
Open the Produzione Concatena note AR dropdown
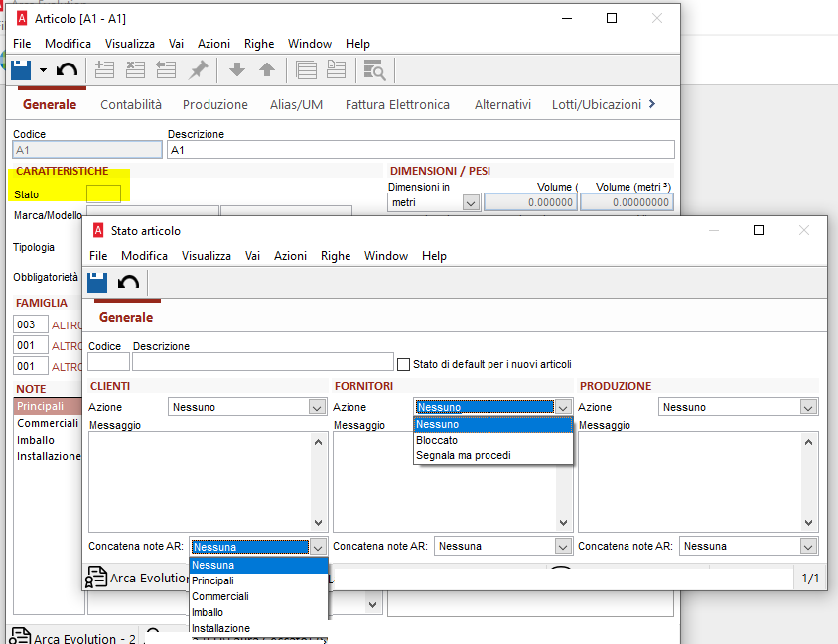click(808, 547)
